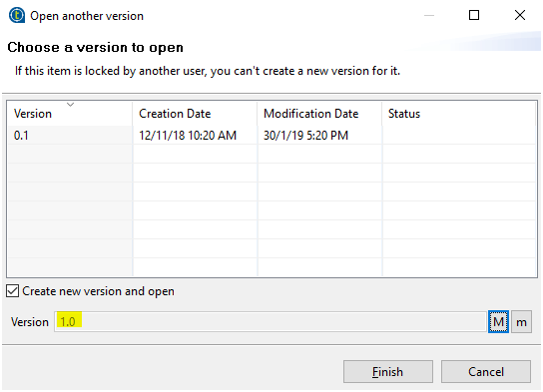Click Finish to open the version
Image resolution: width=543 pixels, height=392 pixels.
pos(388,372)
